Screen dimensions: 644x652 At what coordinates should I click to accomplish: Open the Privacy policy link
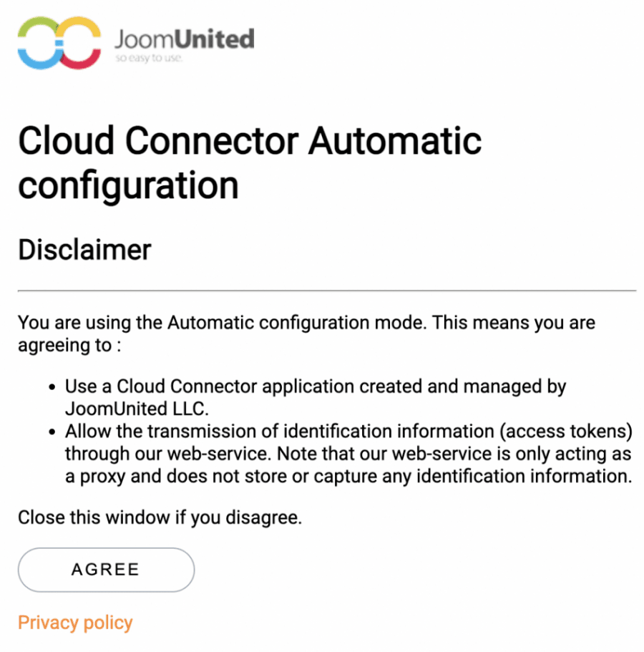75,623
